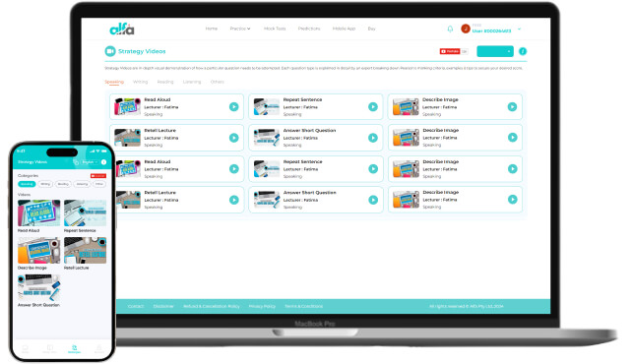Play the Read Aloud video in first row

pyautogui.click(x=233, y=106)
